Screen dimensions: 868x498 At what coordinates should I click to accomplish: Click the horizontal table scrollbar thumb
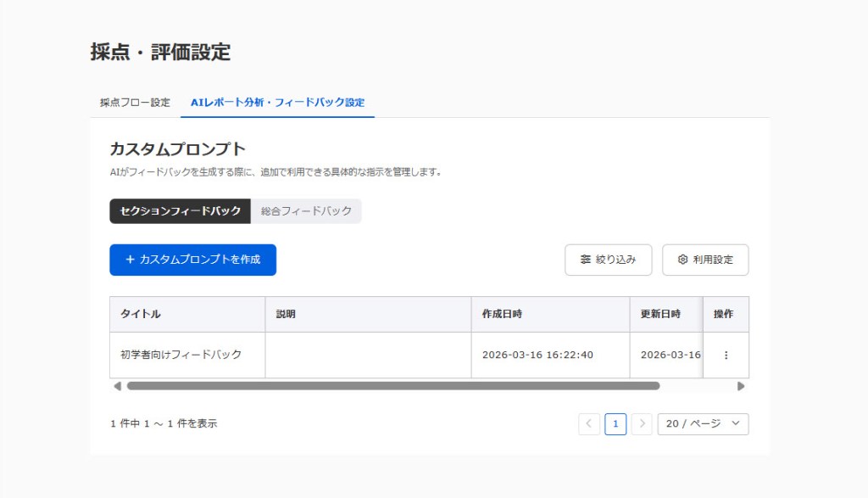click(x=392, y=386)
